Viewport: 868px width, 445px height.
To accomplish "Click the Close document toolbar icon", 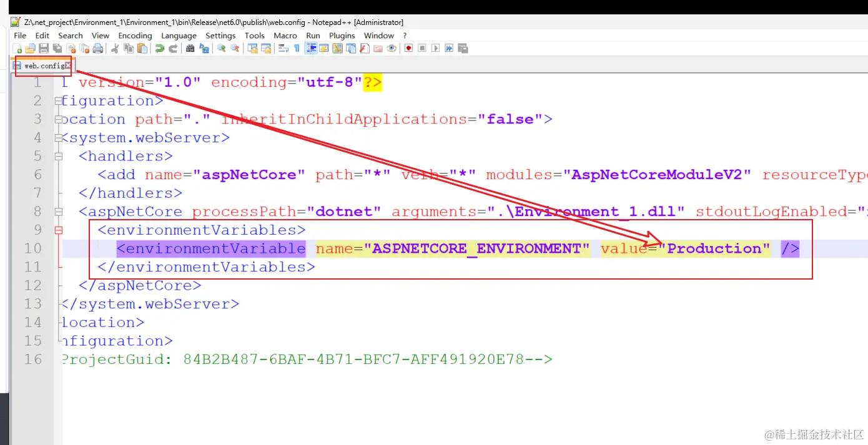I will (71, 48).
